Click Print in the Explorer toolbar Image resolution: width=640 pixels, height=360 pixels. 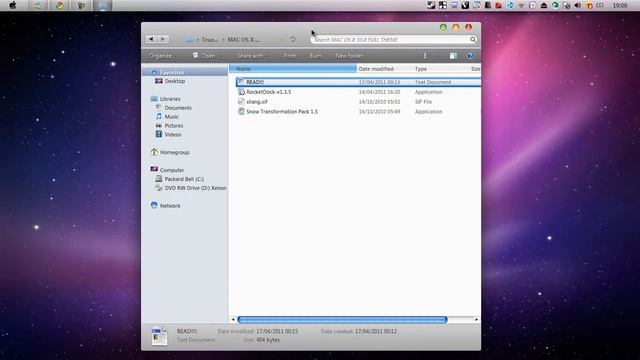289,56
